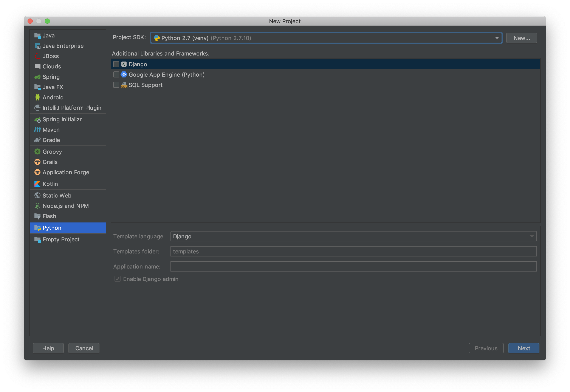Screen dimensions: 570x392
Task: Click the Help button
Action: (x=48, y=348)
